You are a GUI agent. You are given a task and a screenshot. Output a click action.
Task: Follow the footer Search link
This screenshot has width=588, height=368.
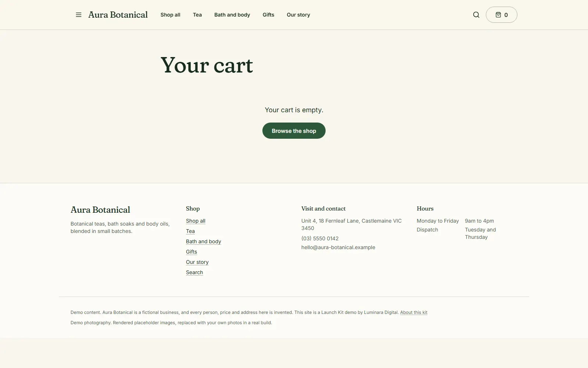194,272
